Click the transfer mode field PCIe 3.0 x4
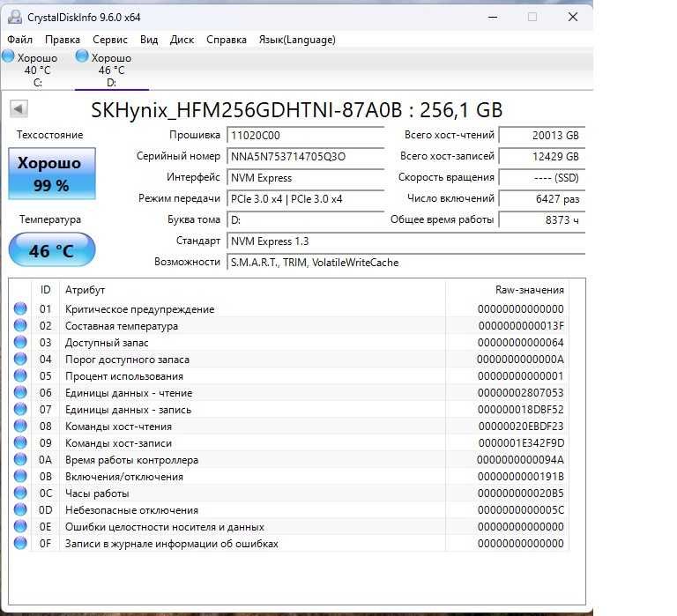Screen dimensions: 677x616 point(305,198)
